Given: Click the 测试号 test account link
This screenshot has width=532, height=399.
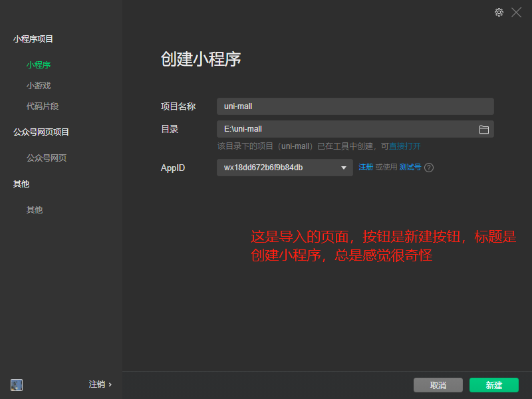Looking at the screenshot, I should tap(410, 167).
